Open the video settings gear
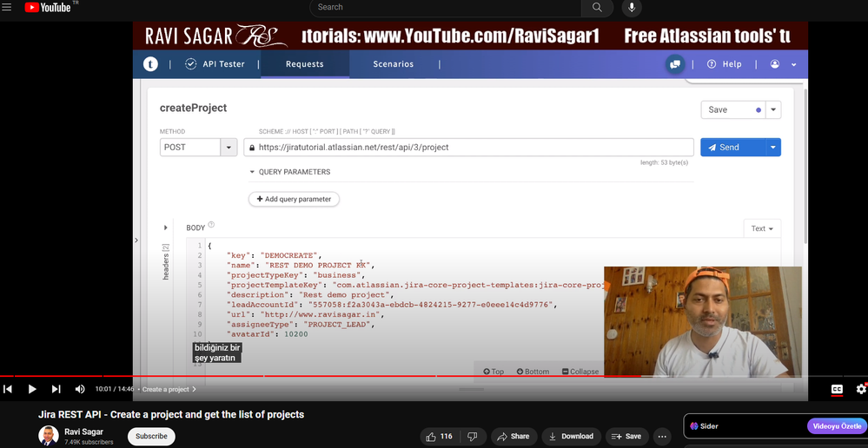868x448 pixels. 861,389
